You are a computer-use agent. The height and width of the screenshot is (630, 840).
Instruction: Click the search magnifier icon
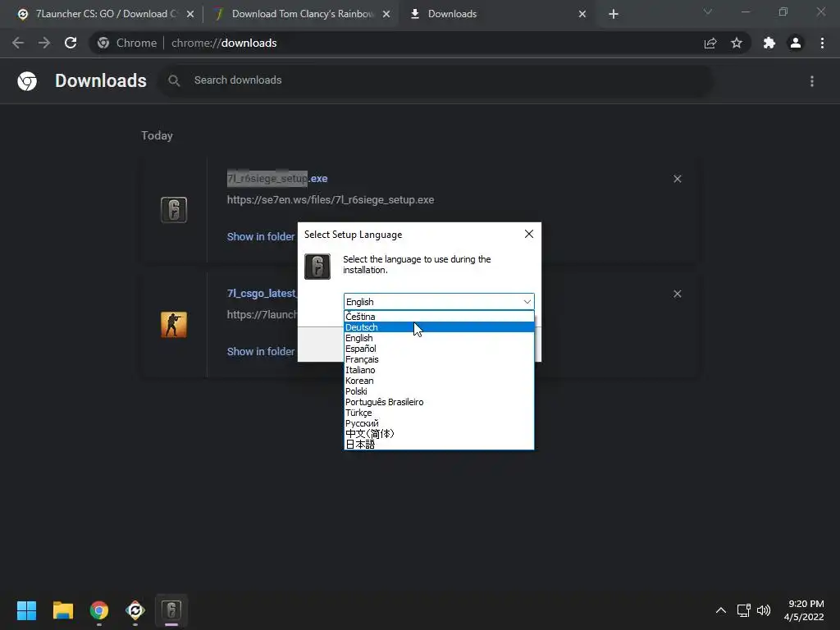tap(174, 80)
